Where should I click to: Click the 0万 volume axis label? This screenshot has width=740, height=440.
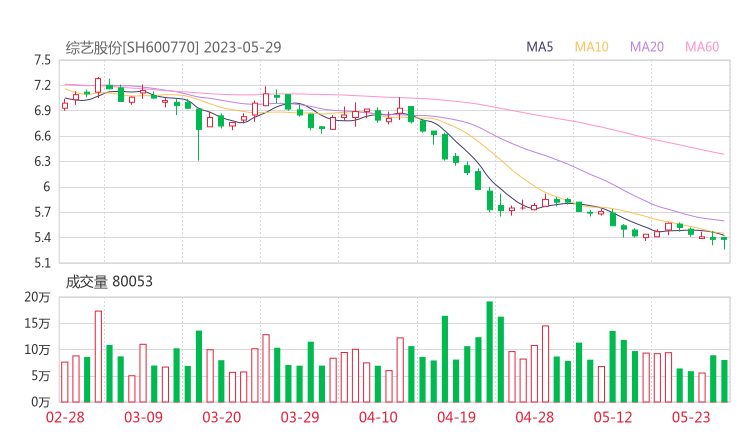(x=41, y=402)
